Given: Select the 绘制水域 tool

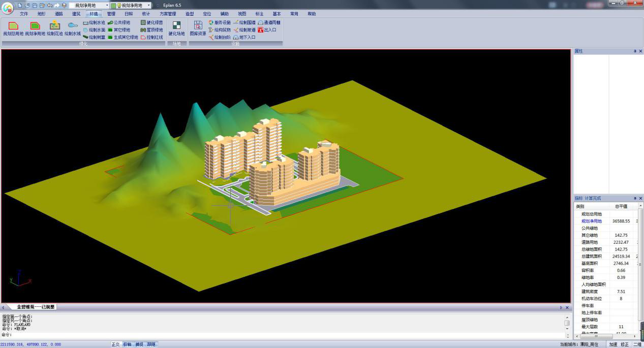Looking at the screenshot, I should pyautogui.click(x=73, y=26).
